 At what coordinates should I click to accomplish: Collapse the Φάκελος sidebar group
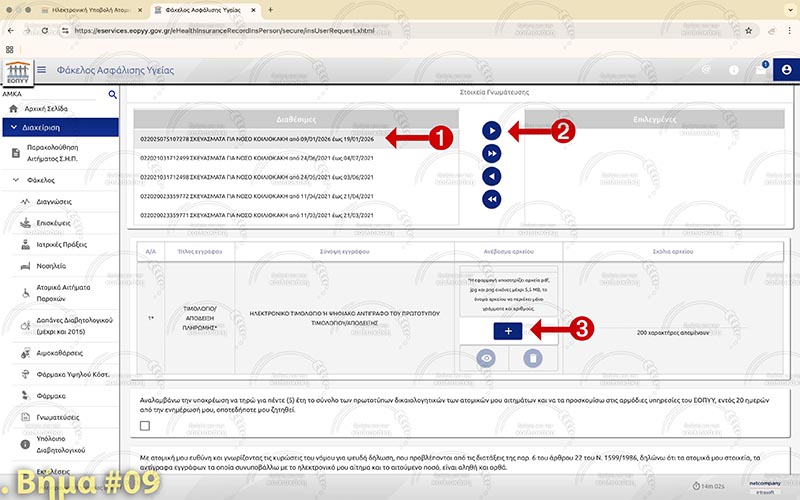click(x=17, y=181)
